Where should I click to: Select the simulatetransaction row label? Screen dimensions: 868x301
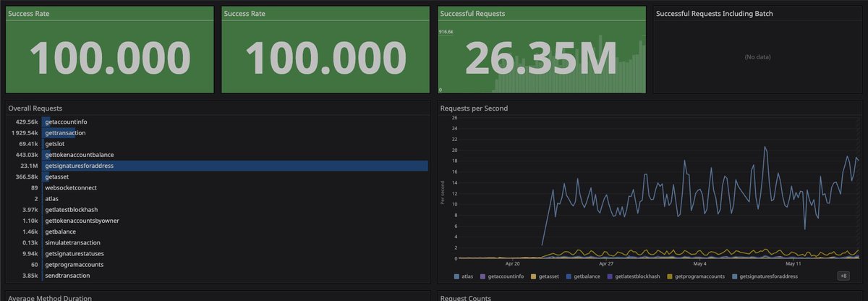click(x=72, y=243)
